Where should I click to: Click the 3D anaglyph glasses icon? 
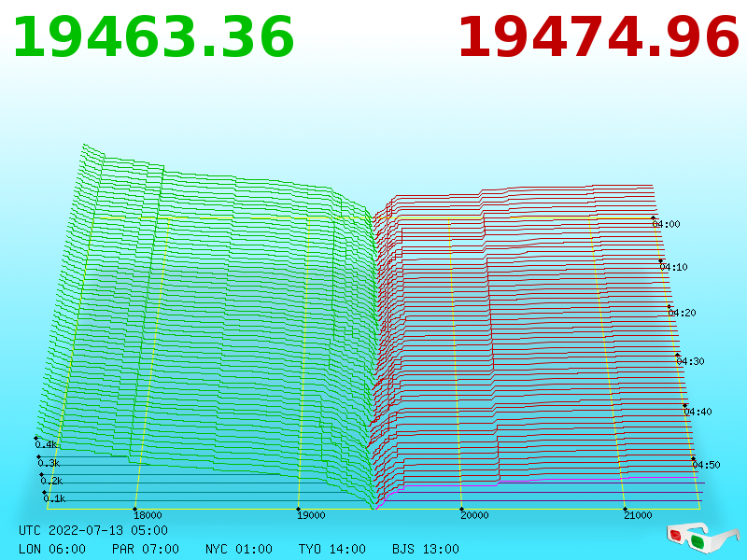point(703,539)
